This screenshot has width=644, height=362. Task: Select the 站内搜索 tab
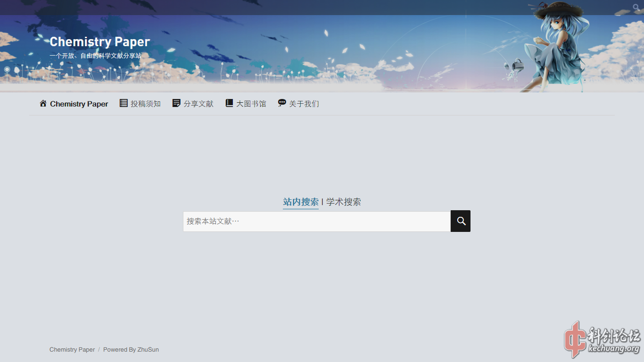tap(301, 202)
